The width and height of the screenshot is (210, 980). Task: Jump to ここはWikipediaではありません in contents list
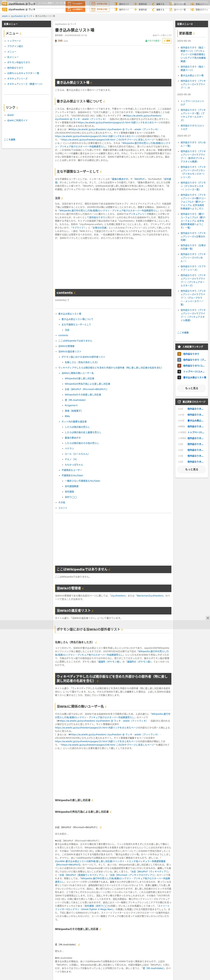pyautogui.click(x=75, y=341)
